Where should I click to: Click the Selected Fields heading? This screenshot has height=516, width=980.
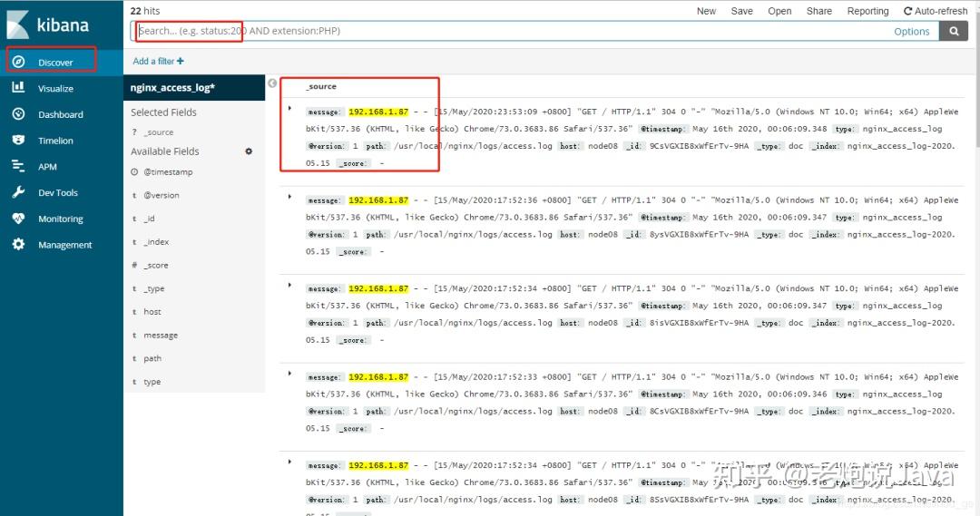pos(163,112)
